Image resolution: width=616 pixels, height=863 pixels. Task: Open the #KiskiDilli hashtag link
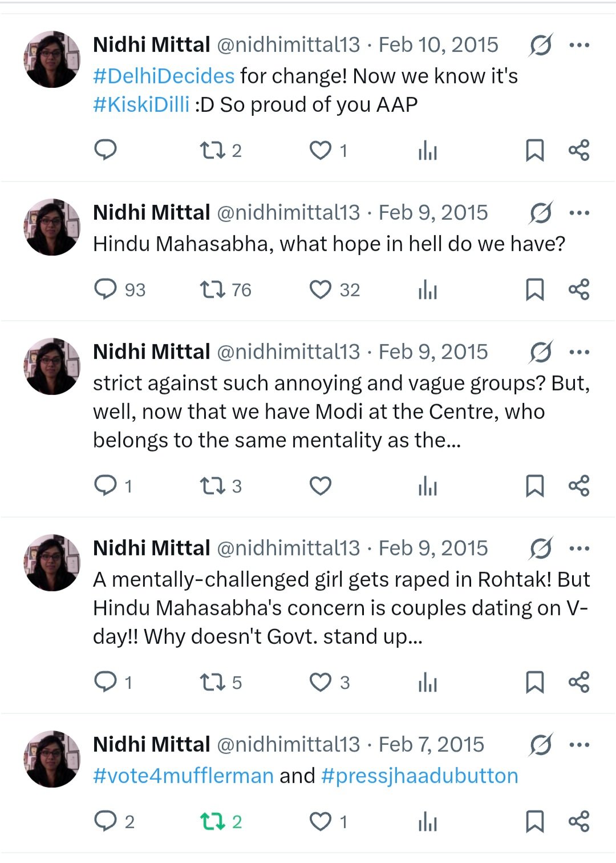click(x=141, y=104)
